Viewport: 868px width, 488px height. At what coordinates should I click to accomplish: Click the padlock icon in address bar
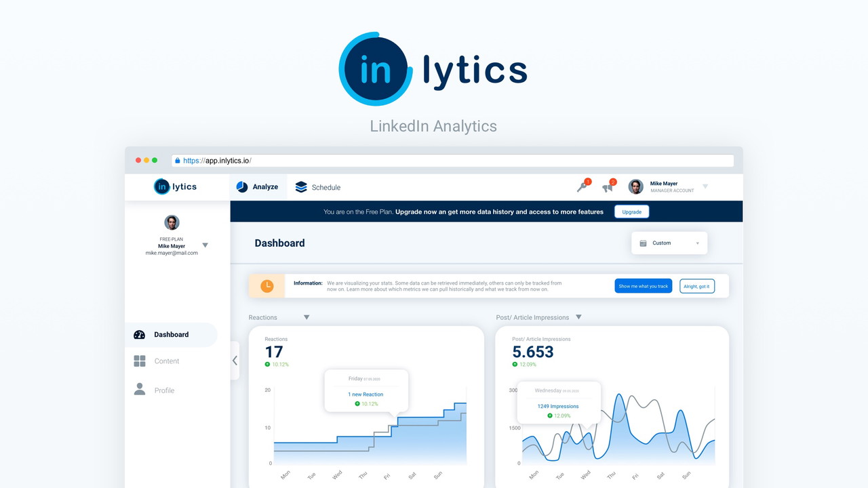pyautogui.click(x=178, y=161)
